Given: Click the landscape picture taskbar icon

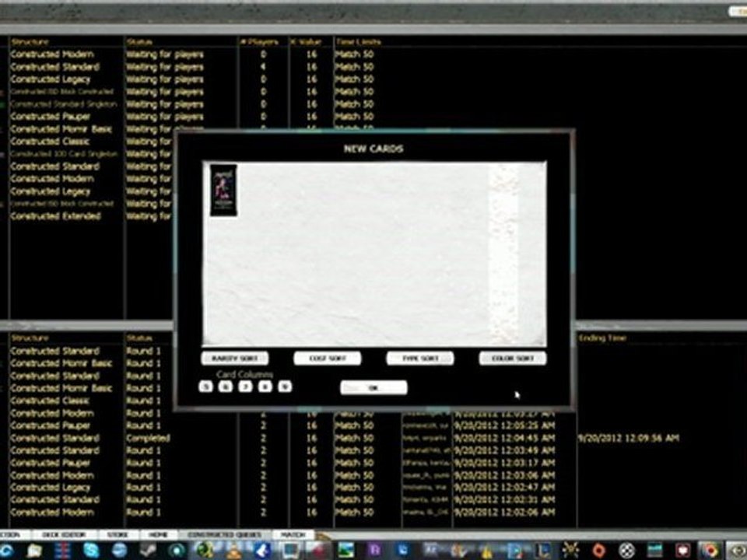Looking at the screenshot, I should point(345,551).
